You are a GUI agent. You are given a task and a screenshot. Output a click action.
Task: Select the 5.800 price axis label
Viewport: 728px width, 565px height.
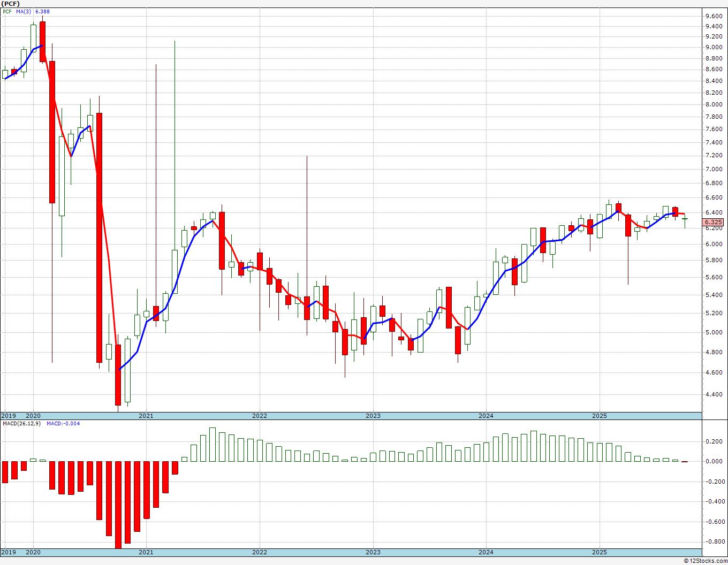pyautogui.click(x=714, y=261)
